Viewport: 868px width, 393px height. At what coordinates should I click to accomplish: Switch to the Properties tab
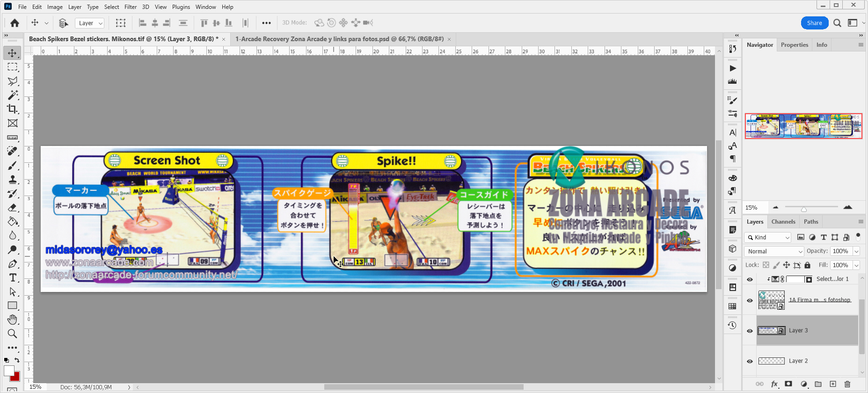(x=795, y=45)
